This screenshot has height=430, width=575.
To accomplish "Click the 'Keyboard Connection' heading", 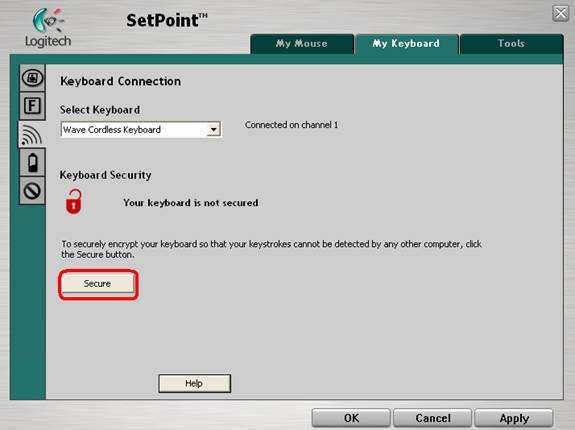I will [121, 81].
